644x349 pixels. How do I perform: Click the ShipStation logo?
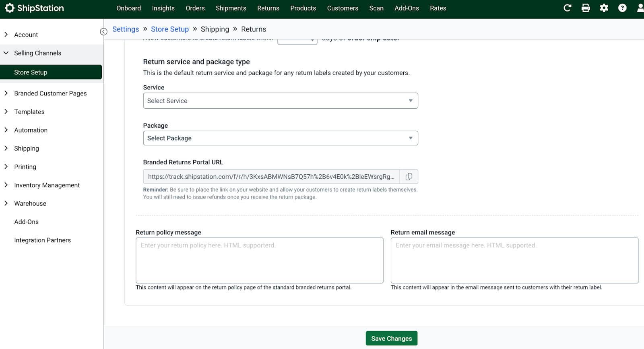coord(34,8)
